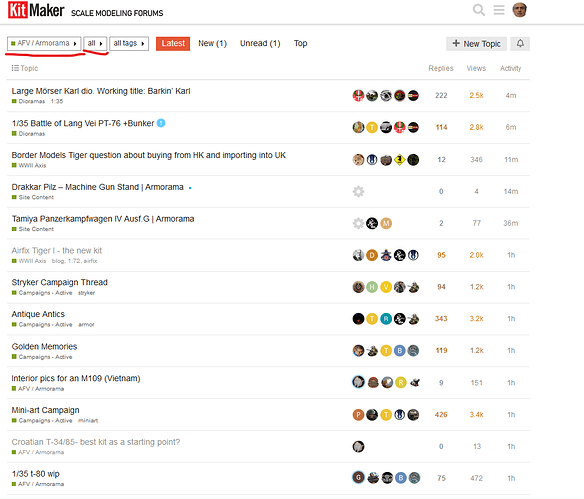This screenshot has height=499, width=584.
Task: Open Border Models Tiger question topic
Action: pyautogui.click(x=148, y=155)
